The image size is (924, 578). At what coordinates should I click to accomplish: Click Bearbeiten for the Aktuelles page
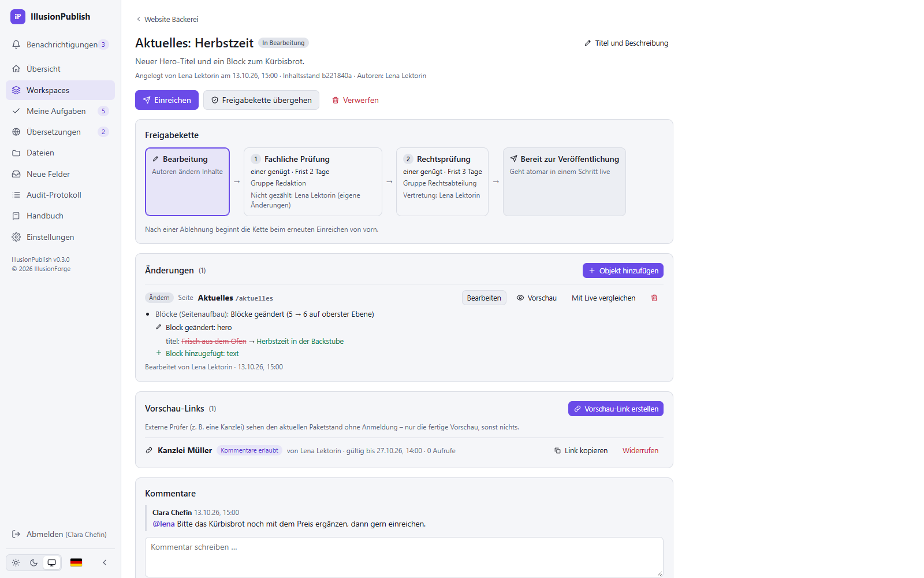(x=484, y=298)
